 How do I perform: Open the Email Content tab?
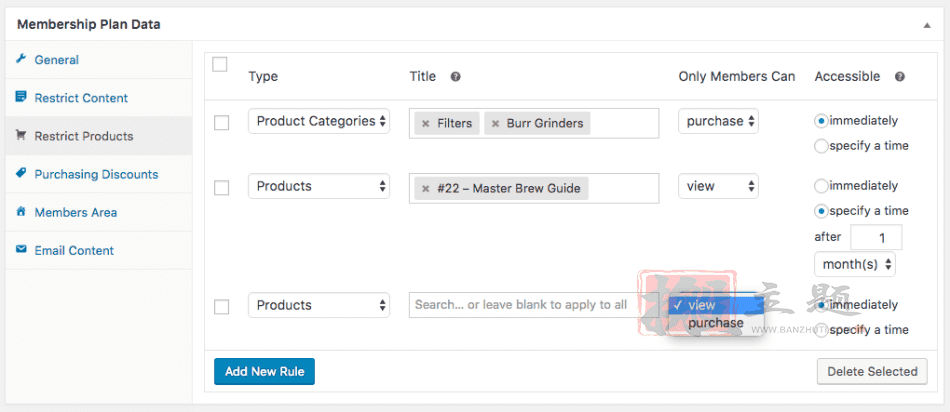pos(99,250)
